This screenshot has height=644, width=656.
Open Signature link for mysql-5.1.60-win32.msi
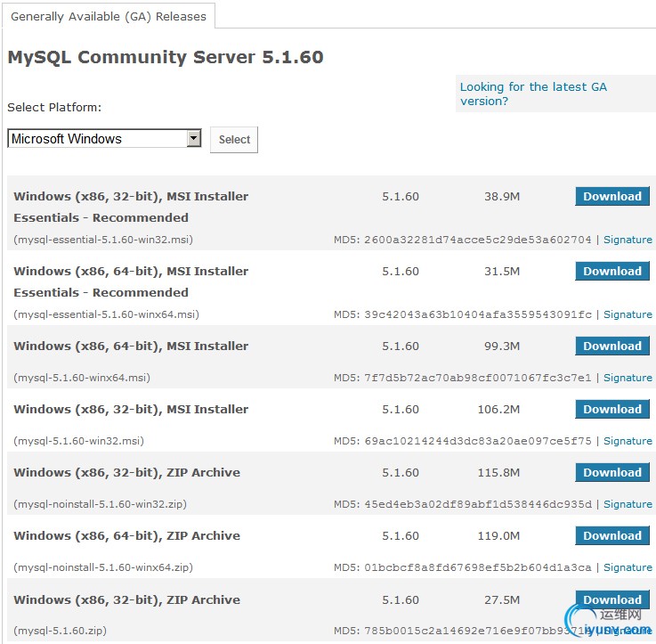pos(628,441)
